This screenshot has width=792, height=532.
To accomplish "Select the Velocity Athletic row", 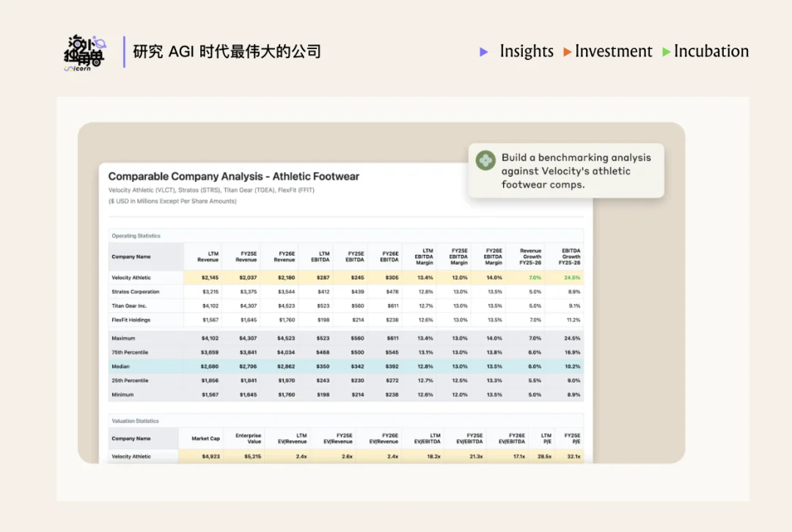I will 131,278.
